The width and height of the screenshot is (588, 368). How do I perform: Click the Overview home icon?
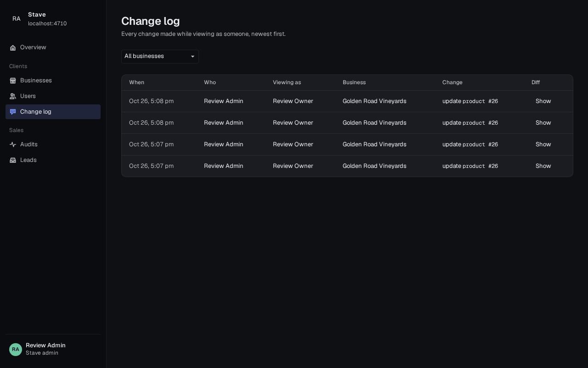click(x=13, y=48)
